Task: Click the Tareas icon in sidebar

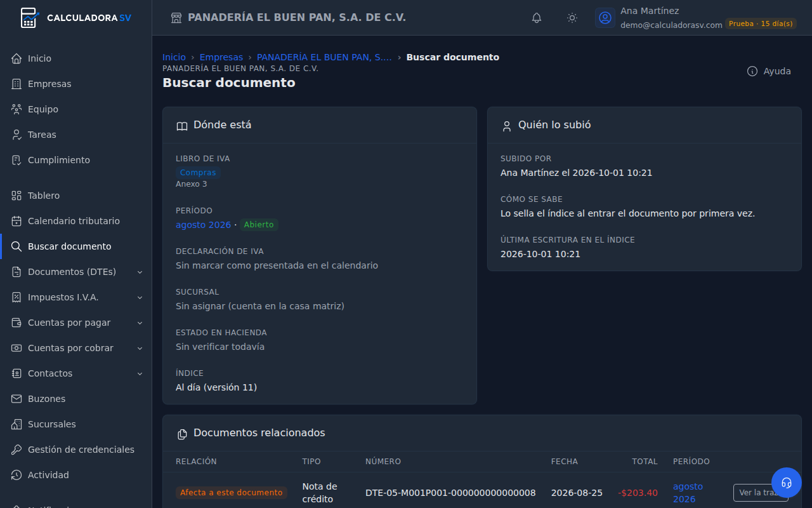Action: pyautogui.click(x=16, y=135)
